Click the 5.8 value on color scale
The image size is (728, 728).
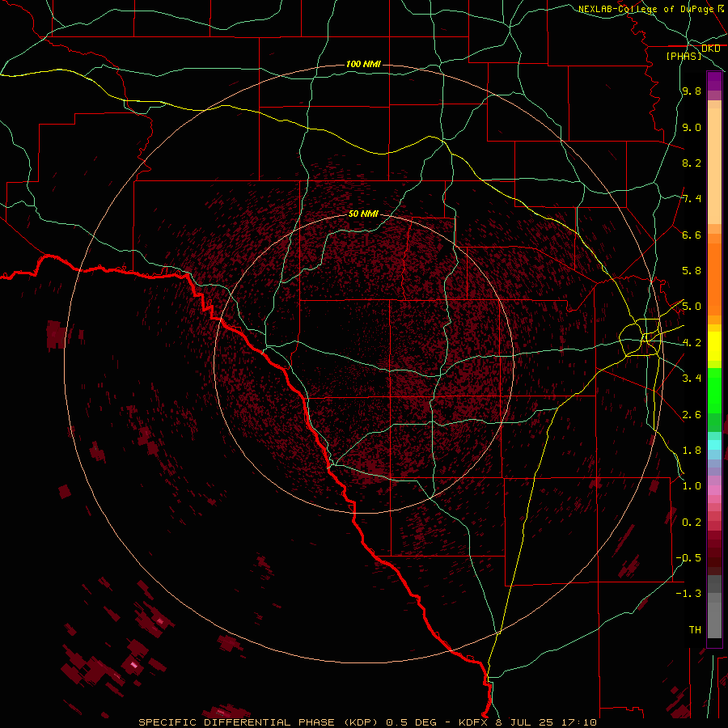692,271
